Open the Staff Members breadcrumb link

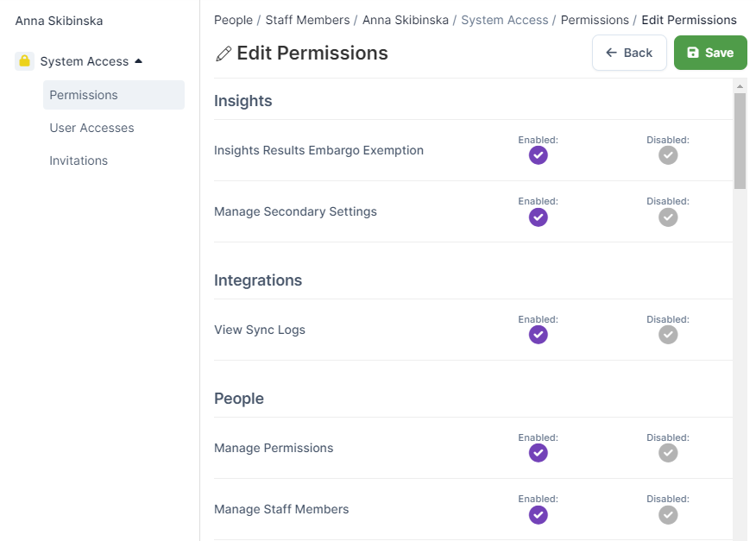click(307, 20)
